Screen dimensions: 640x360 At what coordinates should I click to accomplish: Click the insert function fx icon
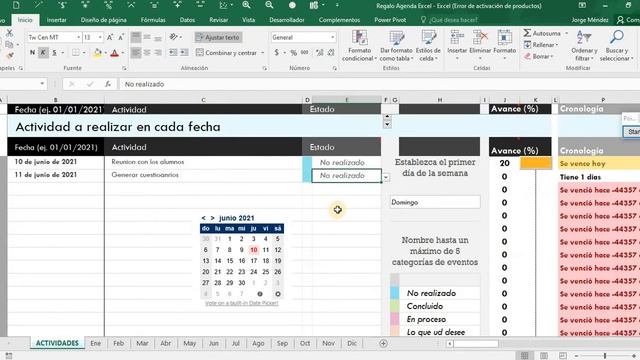coord(108,84)
